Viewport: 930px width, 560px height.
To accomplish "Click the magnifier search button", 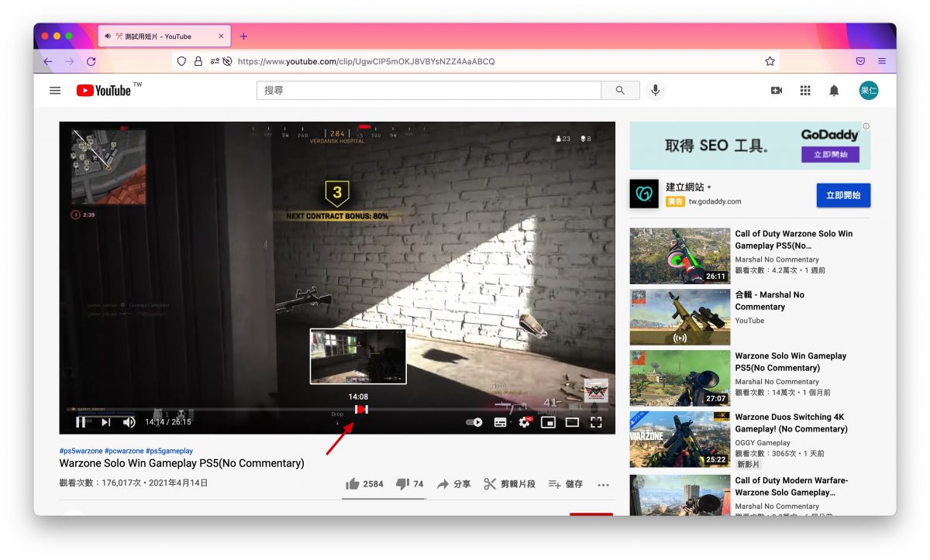I will (620, 91).
